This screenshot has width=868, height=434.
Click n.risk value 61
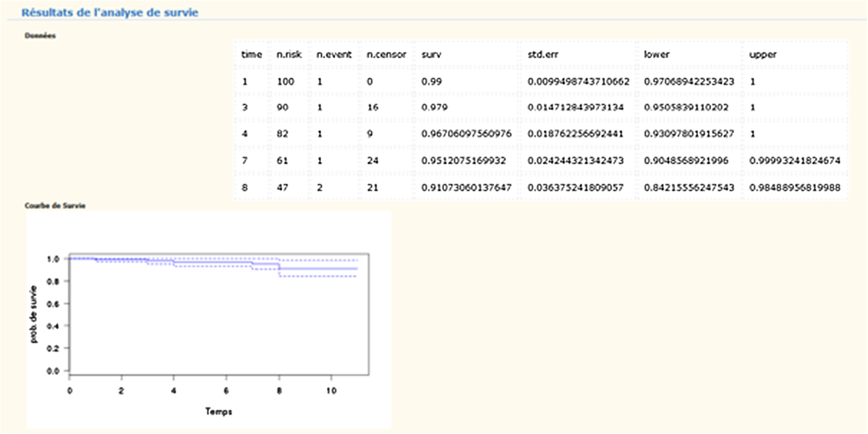point(283,160)
